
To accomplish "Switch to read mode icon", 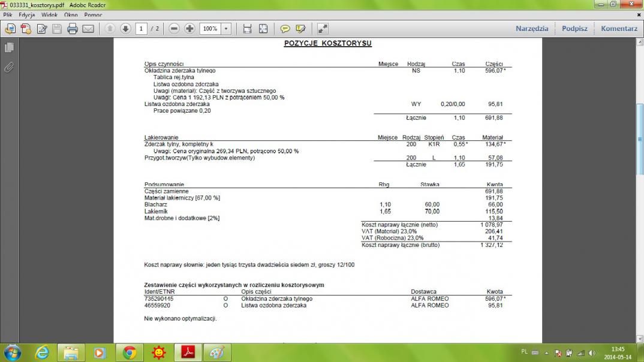I will click(x=323, y=29).
